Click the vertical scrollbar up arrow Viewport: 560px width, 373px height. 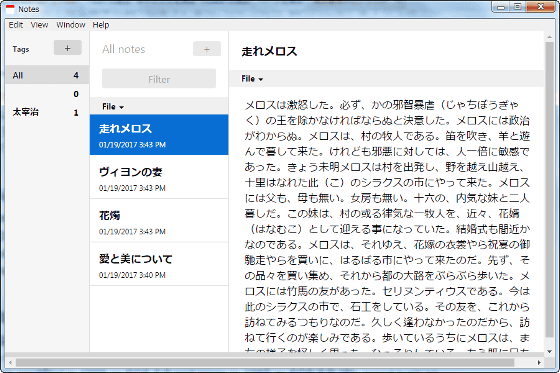(549, 36)
